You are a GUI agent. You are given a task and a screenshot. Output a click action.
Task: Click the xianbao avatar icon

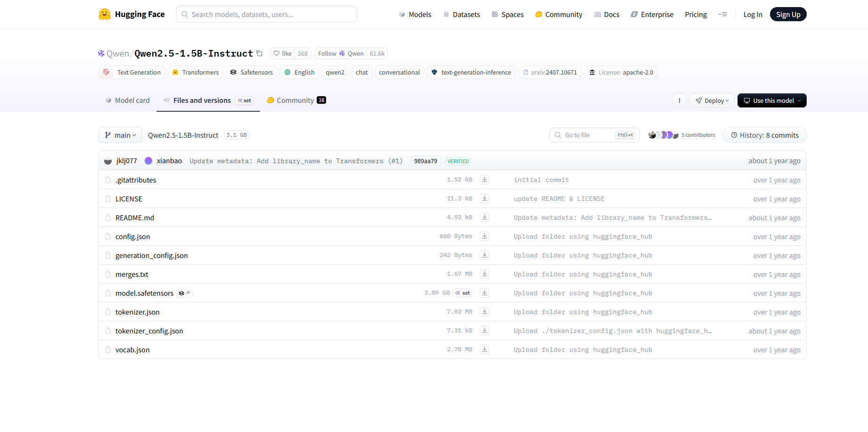148,161
